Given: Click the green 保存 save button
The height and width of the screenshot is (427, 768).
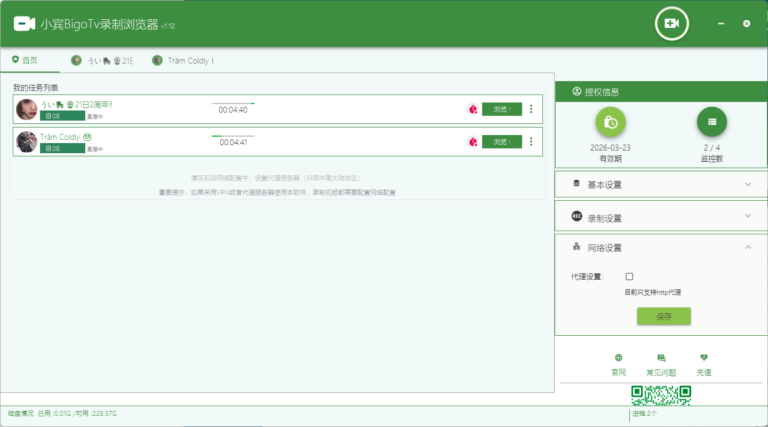Looking at the screenshot, I should (663, 316).
